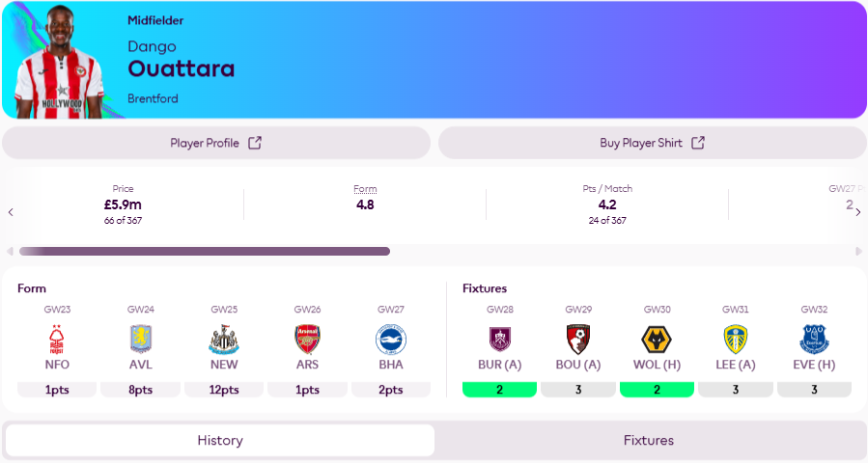This screenshot has height=463, width=868.
Task: Click the green difficulty 2 badge for Burnley
Action: tap(499, 390)
